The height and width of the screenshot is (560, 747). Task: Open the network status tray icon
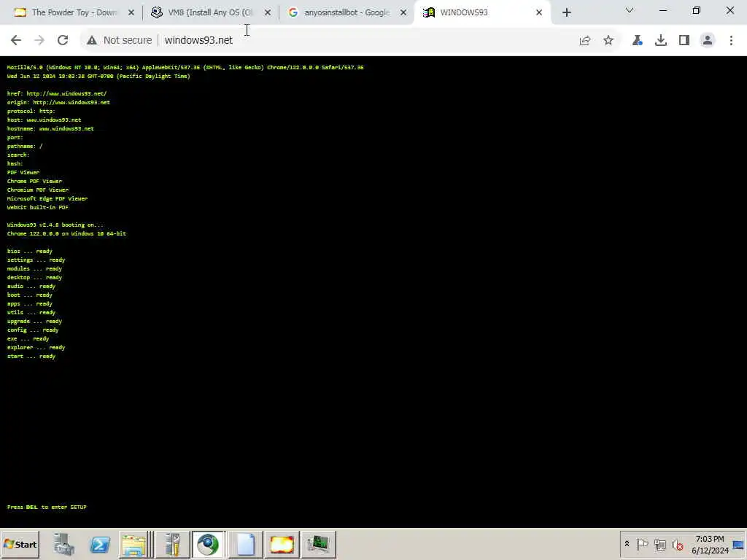pyautogui.click(x=659, y=544)
